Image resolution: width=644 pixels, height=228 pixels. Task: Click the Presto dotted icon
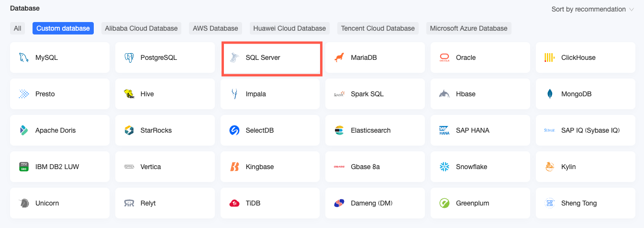23,94
